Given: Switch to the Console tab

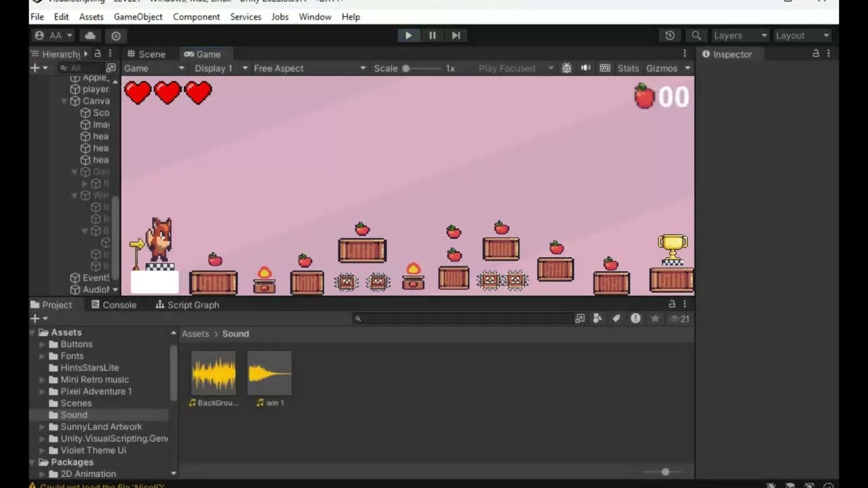Looking at the screenshot, I should (113, 305).
